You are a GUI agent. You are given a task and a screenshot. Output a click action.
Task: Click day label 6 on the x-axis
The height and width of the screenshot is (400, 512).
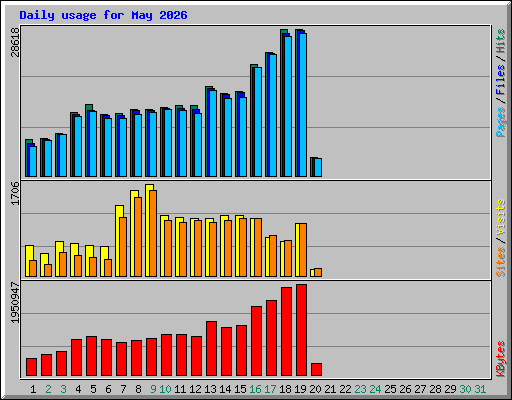coord(108,389)
